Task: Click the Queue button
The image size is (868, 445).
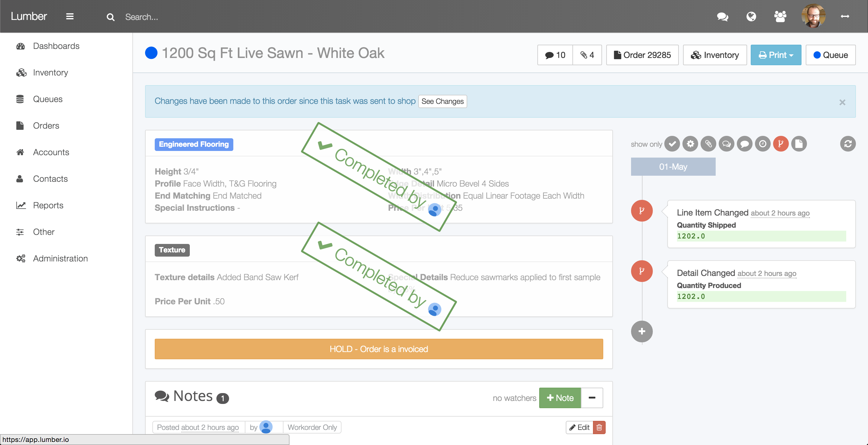Action: tap(830, 55)
